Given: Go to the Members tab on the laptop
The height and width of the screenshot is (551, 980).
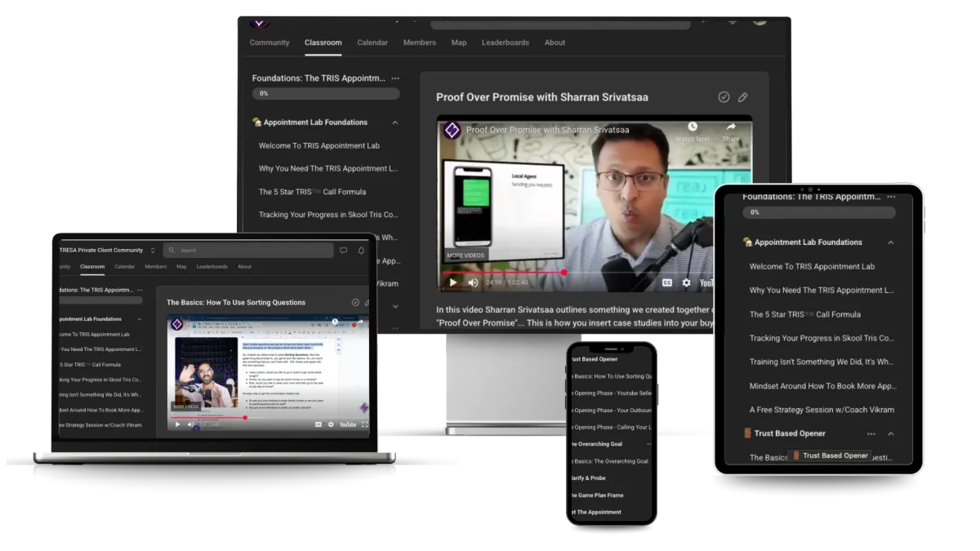Looking at the screenshot, I should pyautogui.click(x=155, y=267).
